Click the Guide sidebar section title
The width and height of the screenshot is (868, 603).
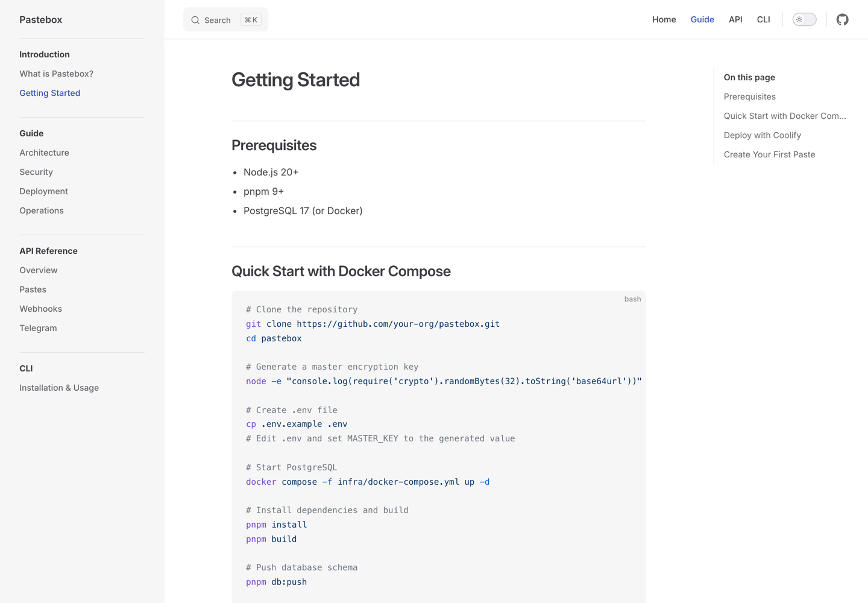31,133
